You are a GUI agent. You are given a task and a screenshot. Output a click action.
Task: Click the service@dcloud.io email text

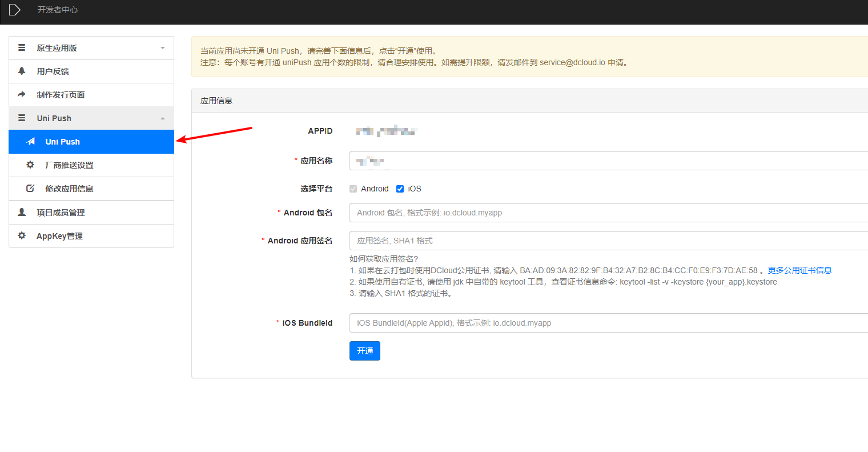pyautogui.click(x=572, y=62)
